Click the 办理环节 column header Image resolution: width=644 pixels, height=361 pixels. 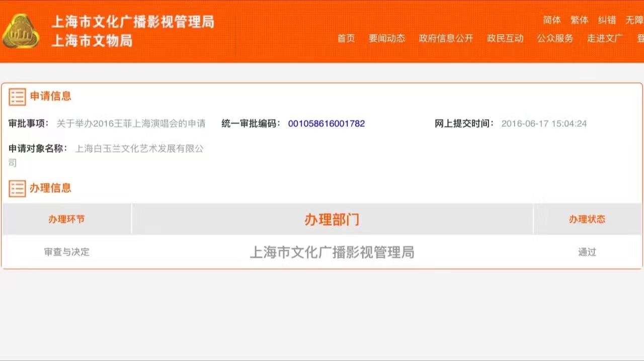click(66, 219)
